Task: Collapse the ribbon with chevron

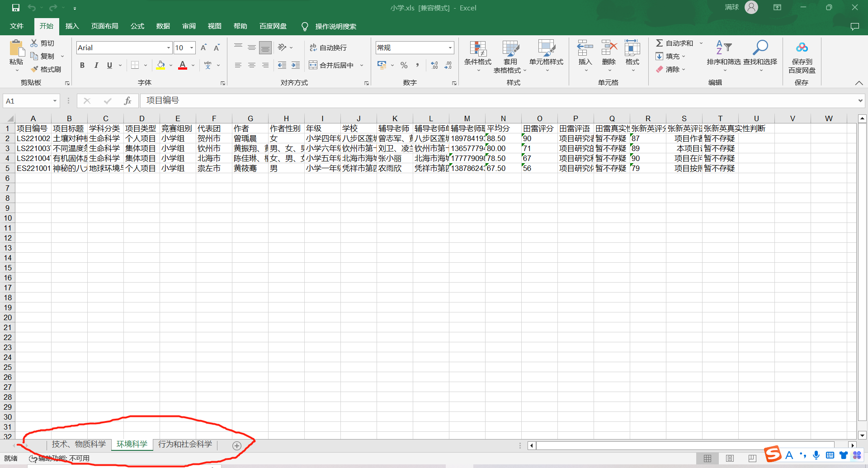Action: tap(859, 83)
